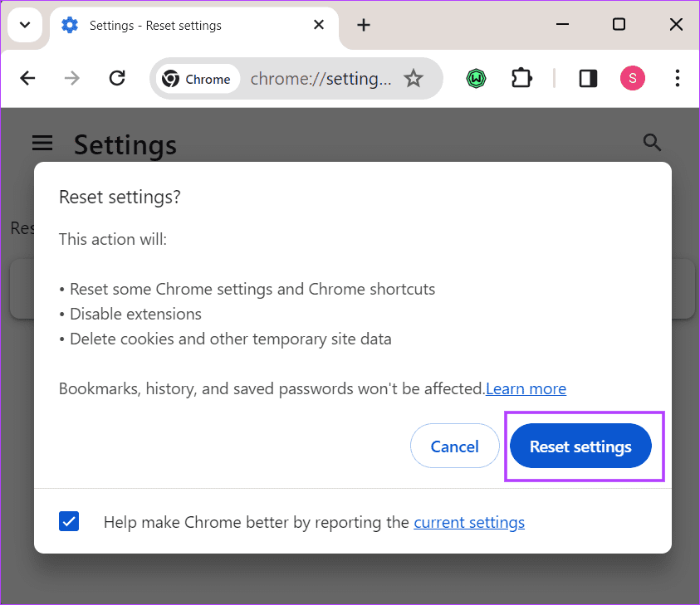The width and height of the screenshot is (700, 605).
Task: Uncheck Help make Chrome better reporting option
Action: coord(69,521)
